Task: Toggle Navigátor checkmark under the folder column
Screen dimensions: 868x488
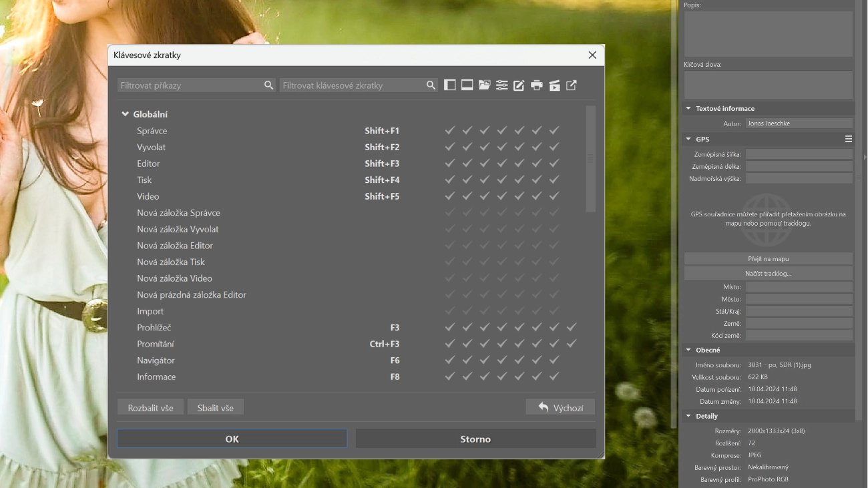Action: click(485, 360)
